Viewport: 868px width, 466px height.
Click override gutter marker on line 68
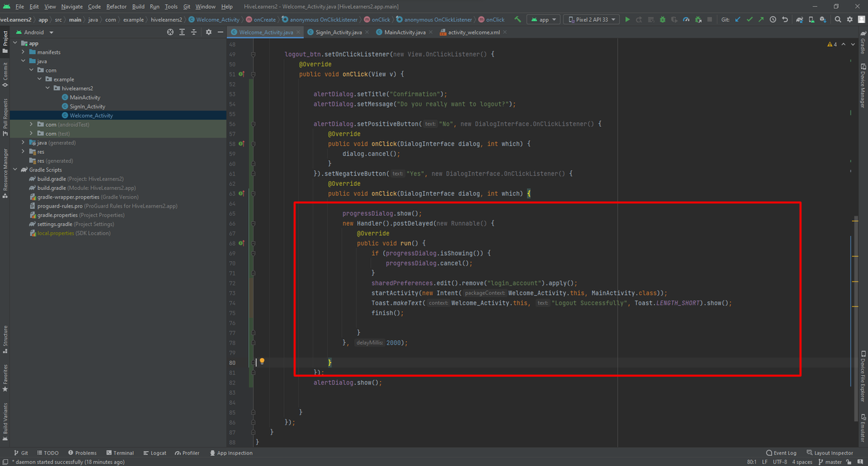[241, 243]
